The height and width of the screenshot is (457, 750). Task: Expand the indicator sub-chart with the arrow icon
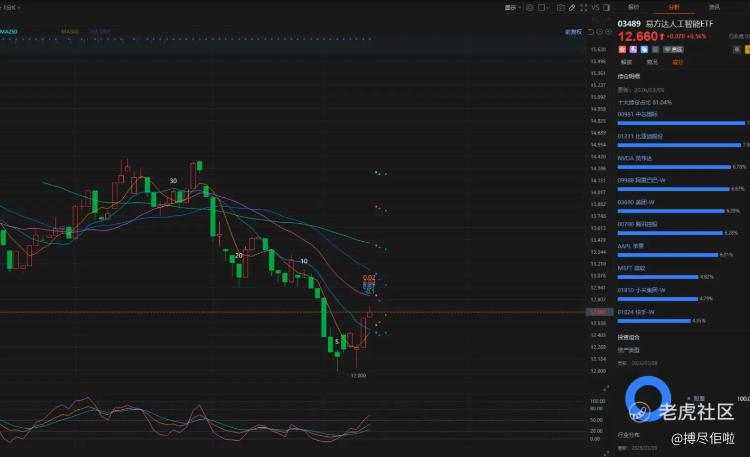coord(607,388)
